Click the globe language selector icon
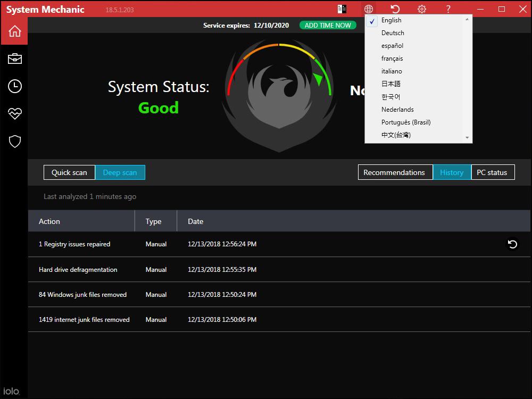Image resolution: width=532 pixels, height=399 pixels. [x=369, y=9]
